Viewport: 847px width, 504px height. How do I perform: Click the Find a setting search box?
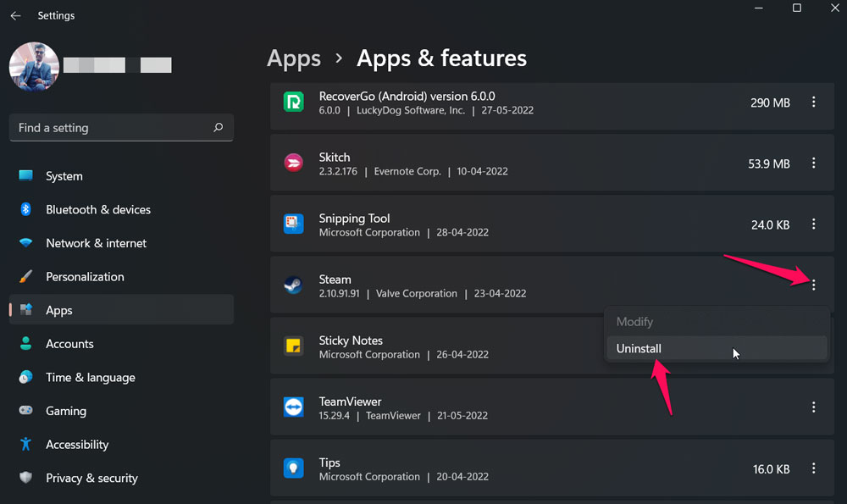(121, 128)
